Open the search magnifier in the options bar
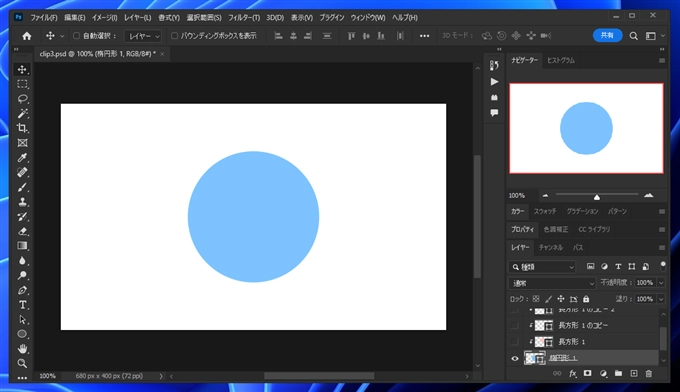This screenshot has height=392, width=680. pyautogui.click(x=634, y=36)
